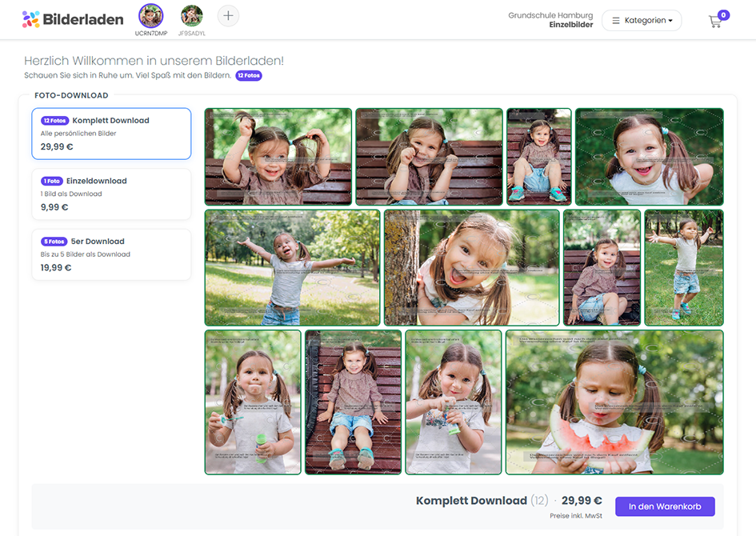Switch to the JF9SADYL profile avatar
Screen dimensions: 756x536
pyautogui.click(x=192, y=16)
